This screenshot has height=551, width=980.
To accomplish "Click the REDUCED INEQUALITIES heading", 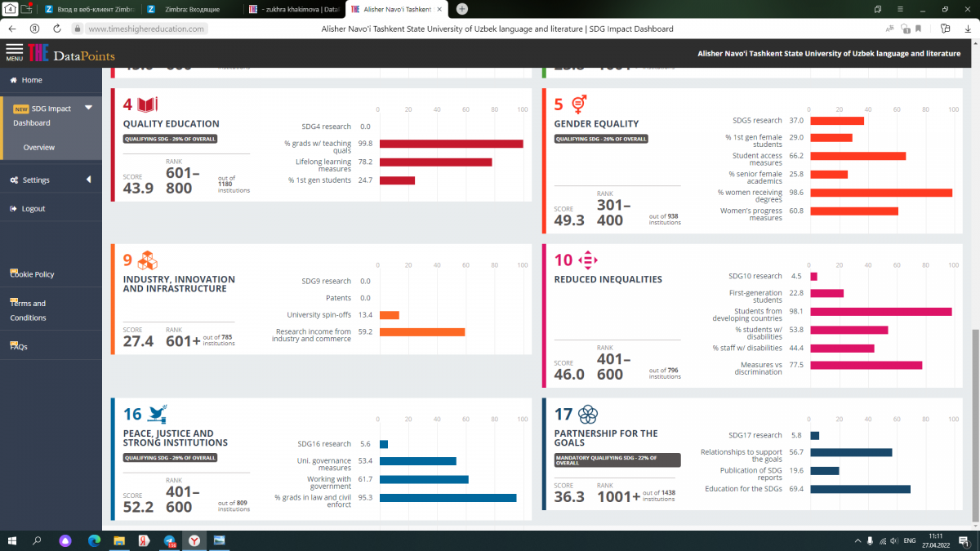I will point(608,279).
